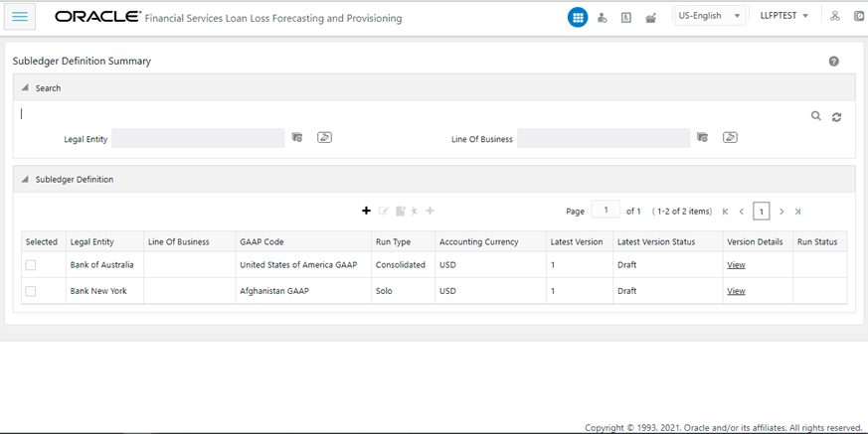
Task: Collapse the Subledger Definition section
Action: (25, 179)
